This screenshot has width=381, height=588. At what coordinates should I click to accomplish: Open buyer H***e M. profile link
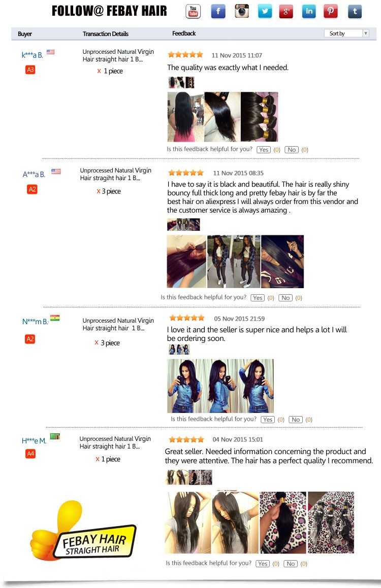coord(34,441)
